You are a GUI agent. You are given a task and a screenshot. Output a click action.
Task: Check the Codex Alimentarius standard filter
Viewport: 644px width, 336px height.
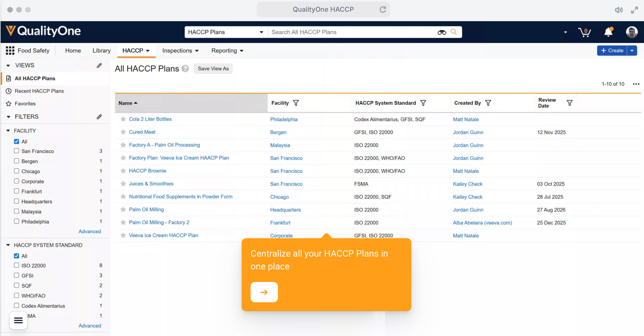coord(16,305)
